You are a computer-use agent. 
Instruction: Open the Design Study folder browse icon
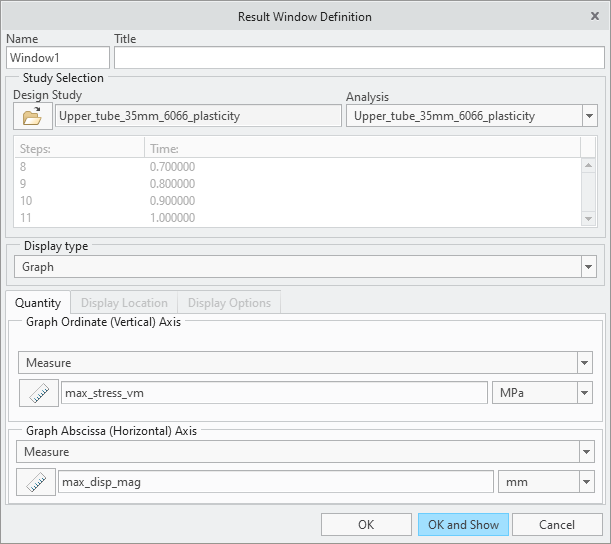pyautogui.click(x=32, y=116)
